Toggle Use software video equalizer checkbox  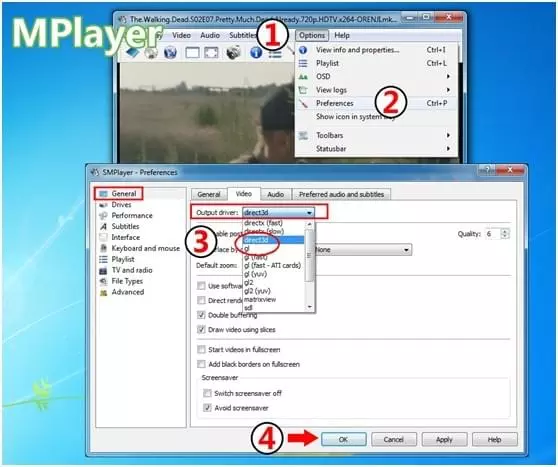[201, 286]
